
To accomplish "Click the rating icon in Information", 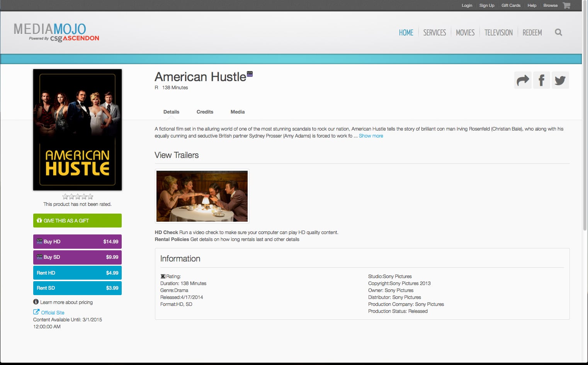I will coord(163,277).
